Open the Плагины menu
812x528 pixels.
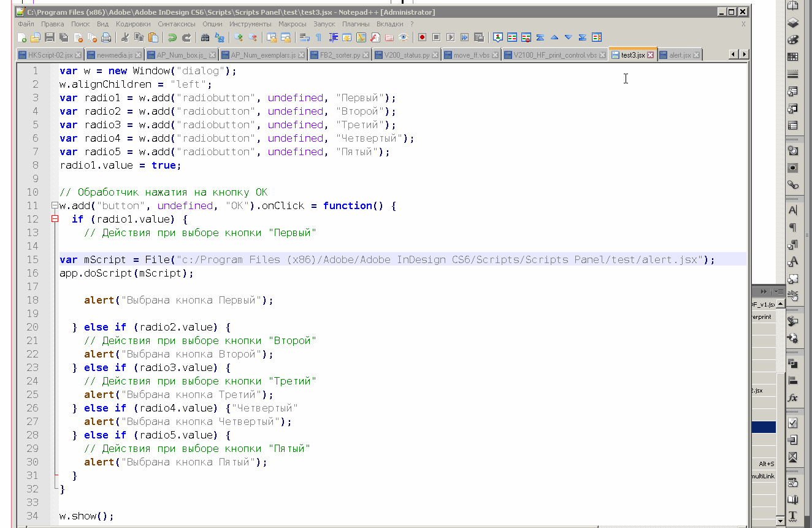tap(356, 24)
